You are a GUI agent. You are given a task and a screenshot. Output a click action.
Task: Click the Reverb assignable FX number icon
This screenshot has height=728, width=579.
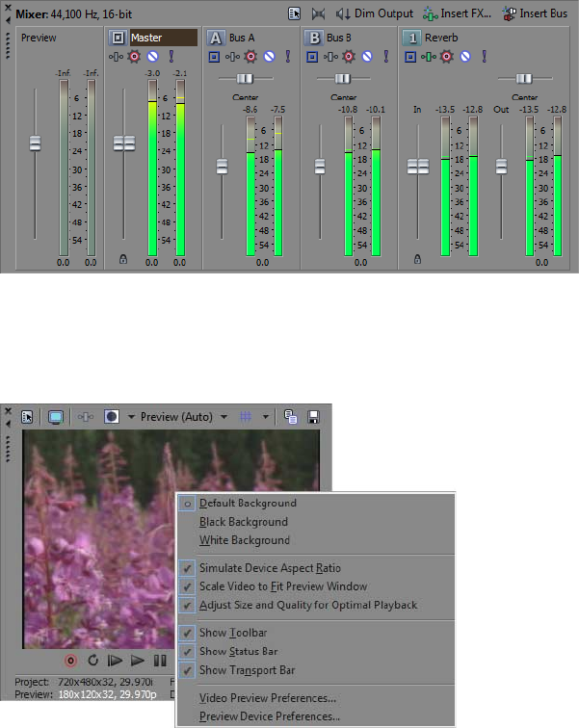pos(411,38)
